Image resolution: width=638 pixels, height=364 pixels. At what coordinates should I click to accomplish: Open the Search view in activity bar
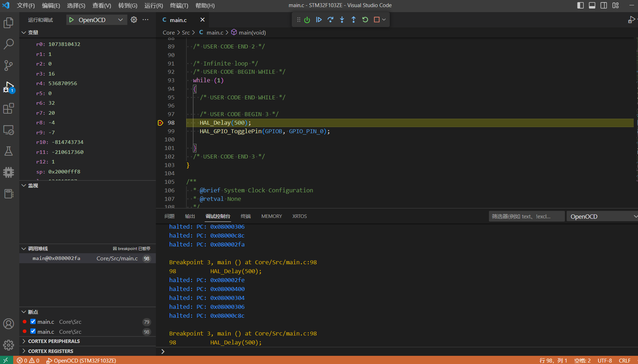point(9,44)
